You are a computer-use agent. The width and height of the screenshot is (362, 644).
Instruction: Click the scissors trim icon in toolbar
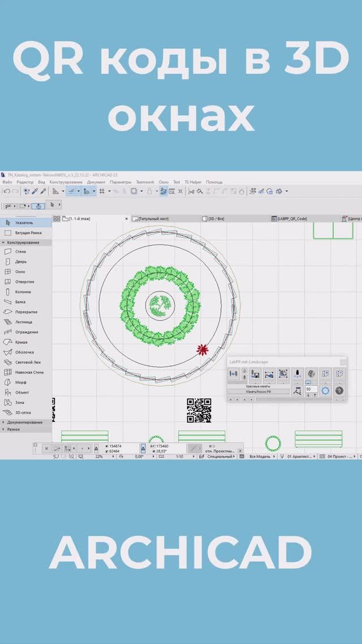pos(191,191)
